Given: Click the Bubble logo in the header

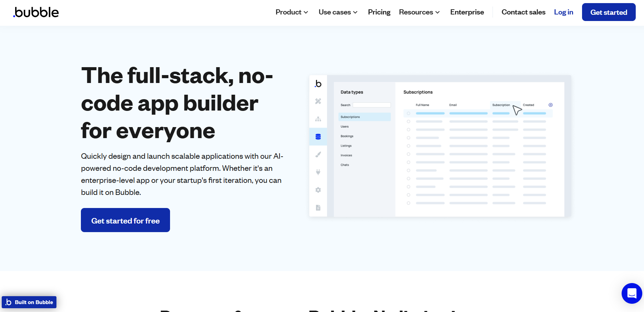Looking at the screenshot, I should [x=36, y=12].
